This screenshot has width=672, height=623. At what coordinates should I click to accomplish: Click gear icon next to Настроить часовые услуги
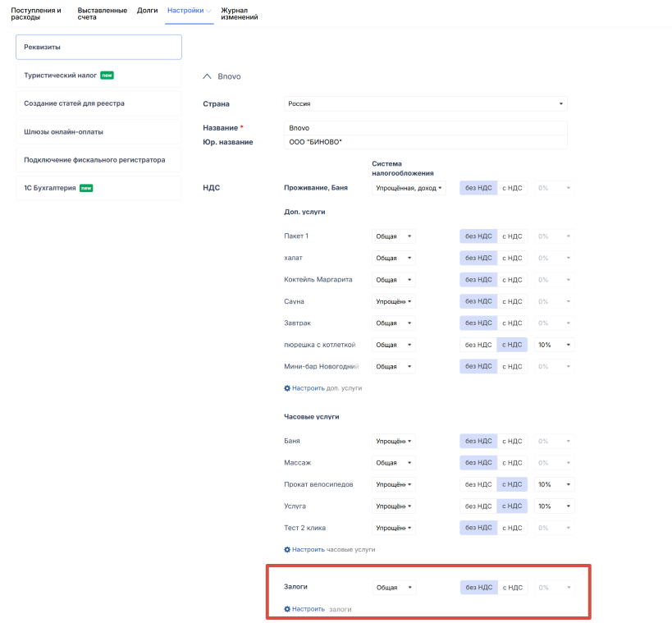pyautogui.click(x=287, y=549)
